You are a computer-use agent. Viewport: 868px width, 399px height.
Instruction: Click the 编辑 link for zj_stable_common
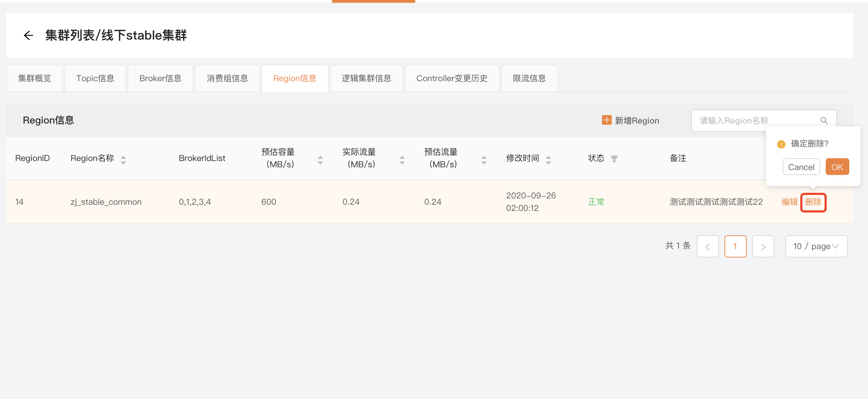789,202
